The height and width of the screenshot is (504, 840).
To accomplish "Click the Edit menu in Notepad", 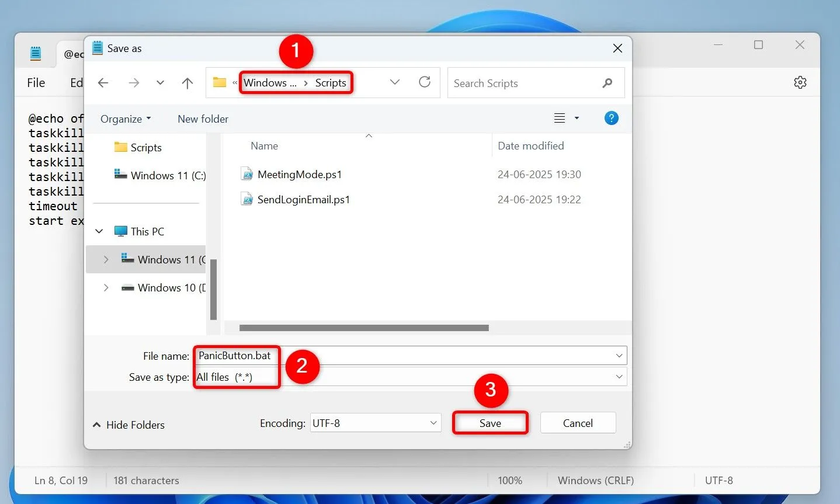I will coord(77,82).
